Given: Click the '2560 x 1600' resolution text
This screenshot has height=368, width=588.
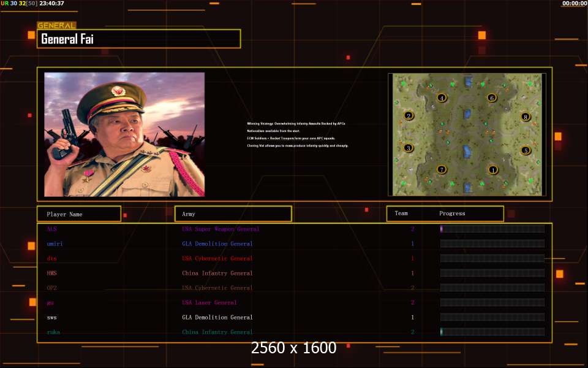Looking at the screenshot, I should point(293,348).
